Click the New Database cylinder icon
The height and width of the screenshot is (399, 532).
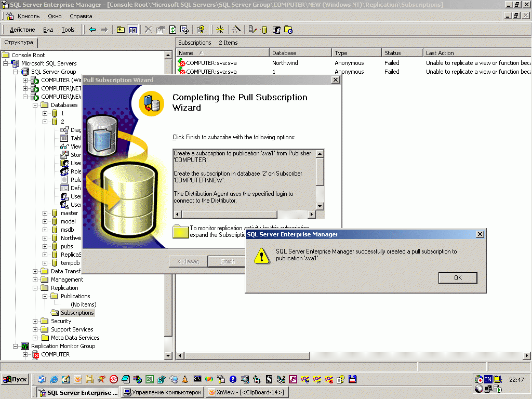click(264, 30)
